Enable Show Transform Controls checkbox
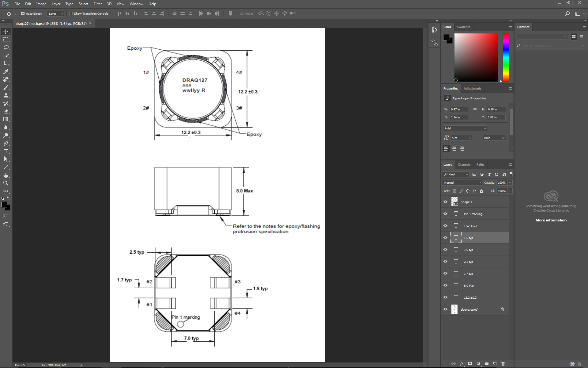Viewport: 588px width, 368px height. tap(71, 13)
